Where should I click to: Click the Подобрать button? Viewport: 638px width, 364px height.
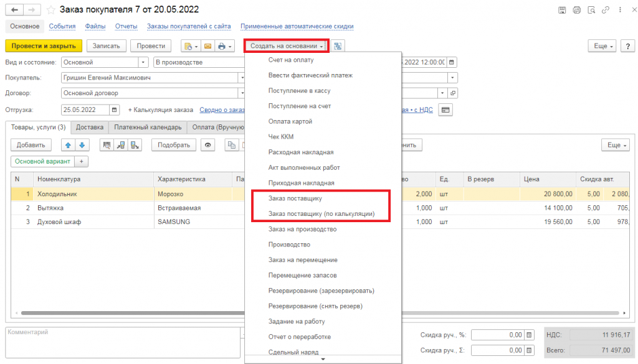174,145
